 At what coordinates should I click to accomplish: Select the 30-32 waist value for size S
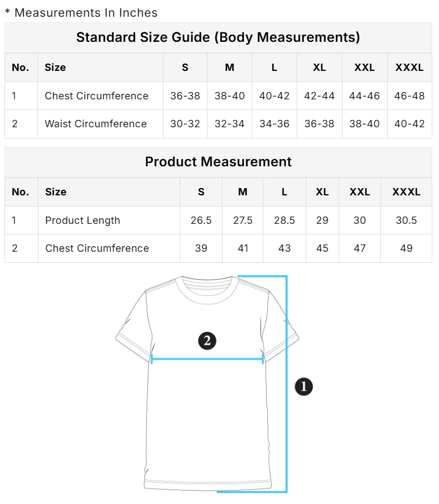185,124
